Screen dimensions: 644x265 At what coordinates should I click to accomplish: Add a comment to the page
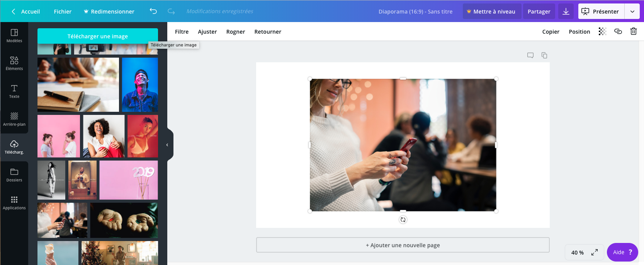click(530, 55)
